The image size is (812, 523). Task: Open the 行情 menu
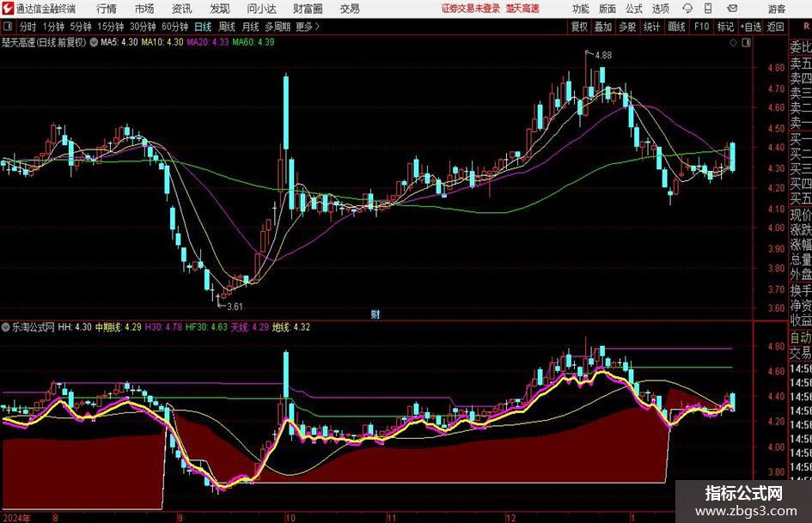[x=107, y=9]
